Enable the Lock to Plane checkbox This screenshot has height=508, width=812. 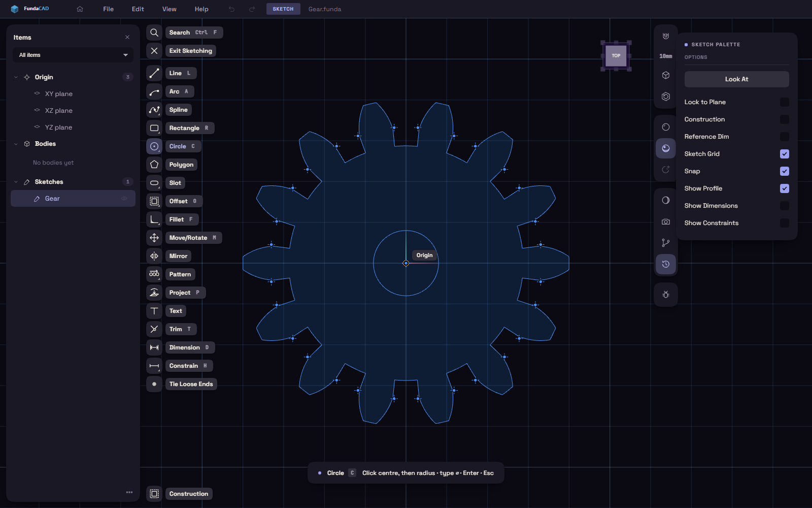[785, 102]
